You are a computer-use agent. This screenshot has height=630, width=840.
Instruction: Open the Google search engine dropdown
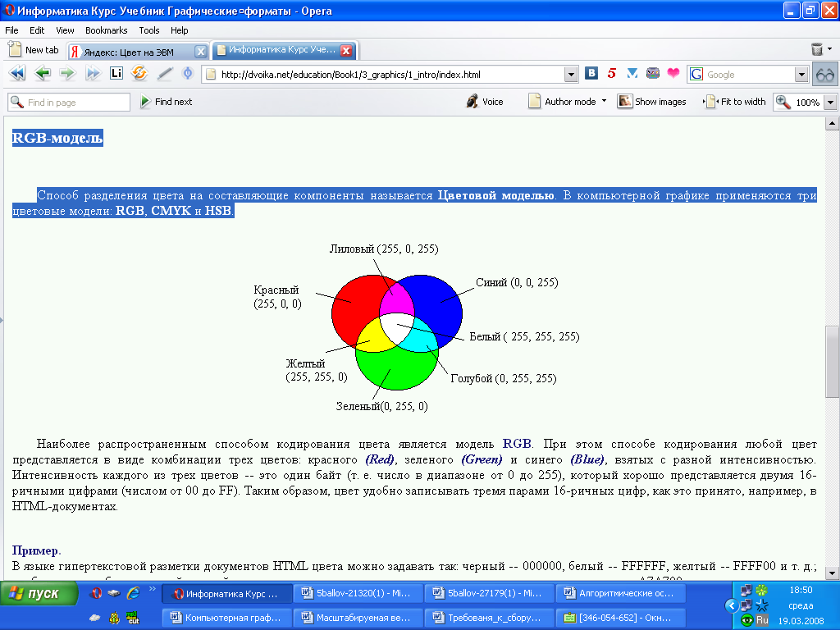pyautogui.click(x=801, y=75)
